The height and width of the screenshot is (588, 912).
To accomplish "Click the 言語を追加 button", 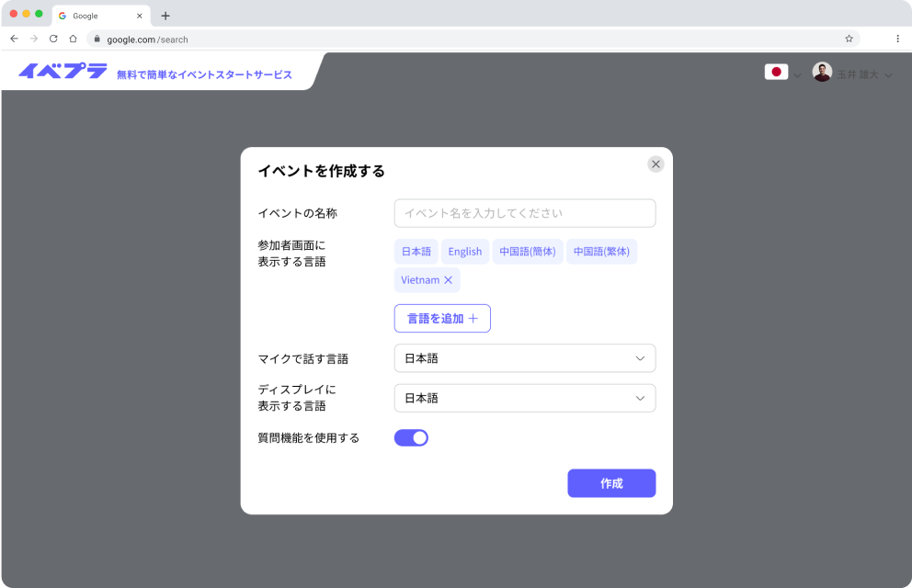I will [442, 319].
